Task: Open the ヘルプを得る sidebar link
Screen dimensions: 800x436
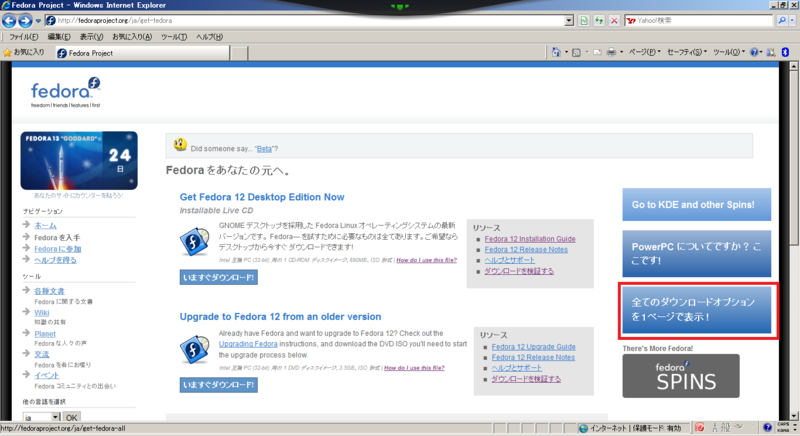Action: (55, 260)
